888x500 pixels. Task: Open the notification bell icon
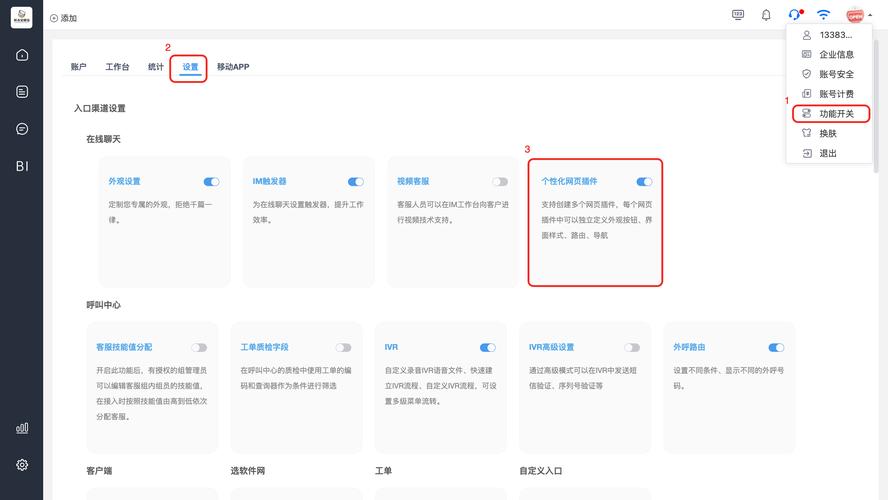(x=766, y=15)
